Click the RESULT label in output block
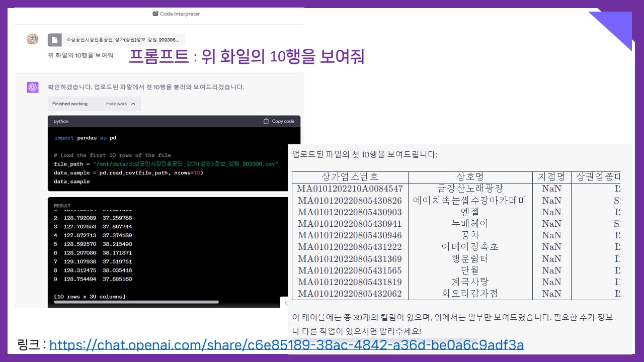This screenshot has height=362, width=644. (x=62, y=206)
